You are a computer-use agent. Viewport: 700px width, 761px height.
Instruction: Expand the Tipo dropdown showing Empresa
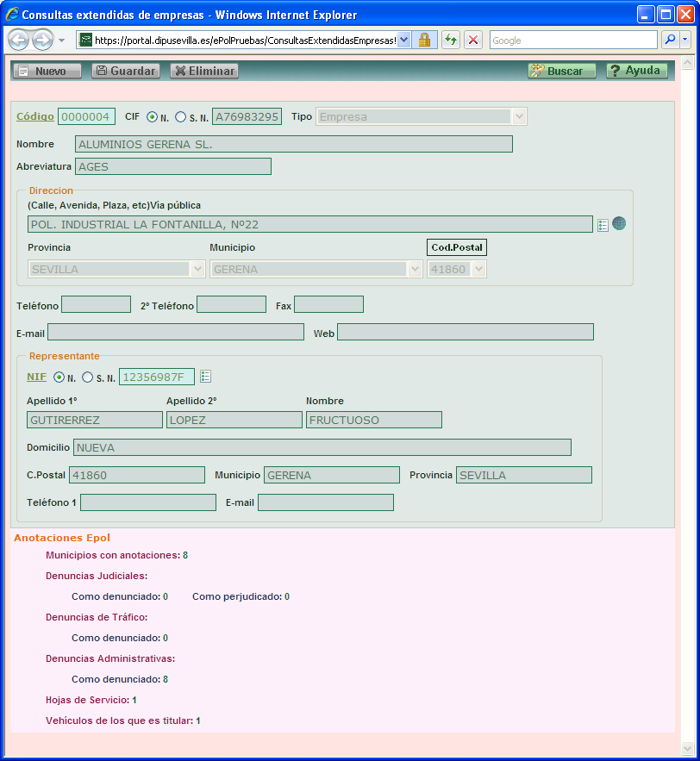click(519, 117)
